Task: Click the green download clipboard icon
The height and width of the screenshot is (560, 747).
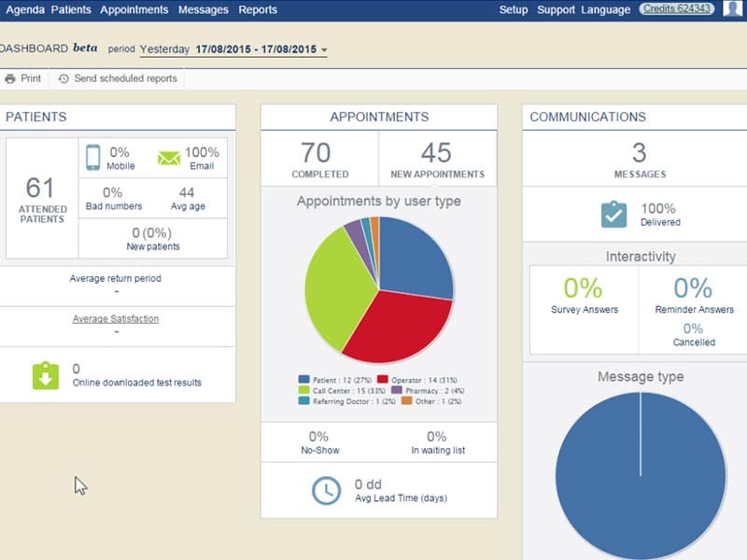Action: pyautogui.click(x=46, y=376)
